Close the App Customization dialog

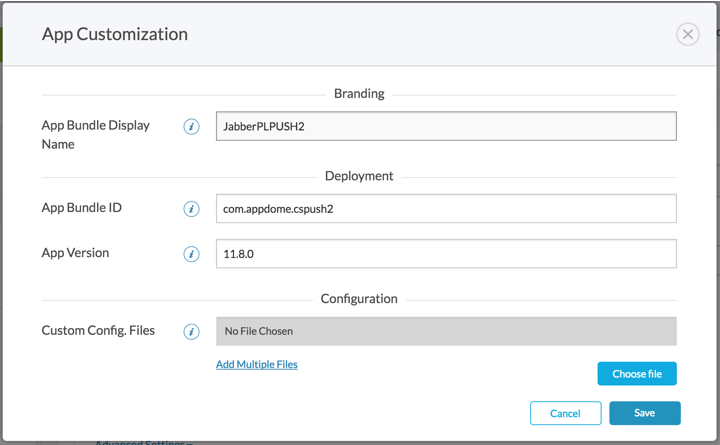point(687,34)
